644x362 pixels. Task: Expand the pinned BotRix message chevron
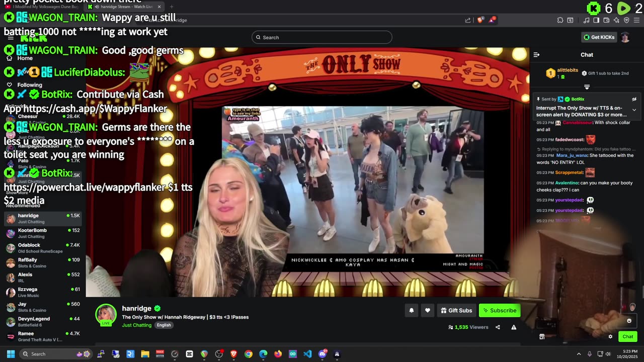point(634,110)
